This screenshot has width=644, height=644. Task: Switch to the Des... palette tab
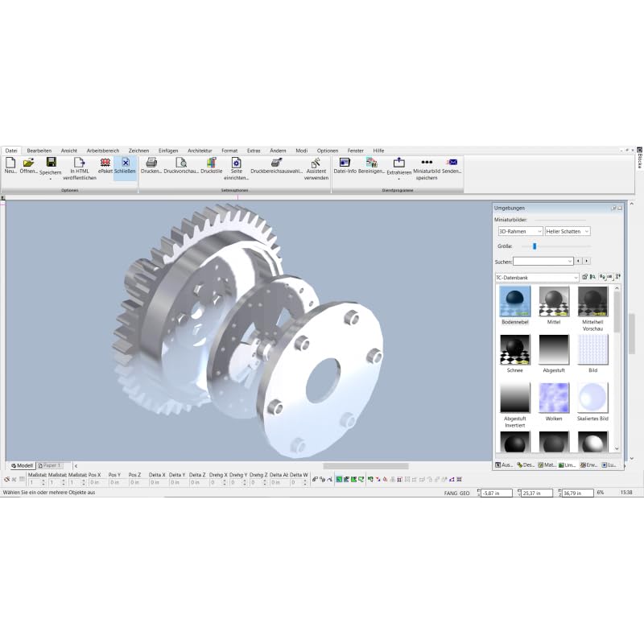[x=526, y=465]
